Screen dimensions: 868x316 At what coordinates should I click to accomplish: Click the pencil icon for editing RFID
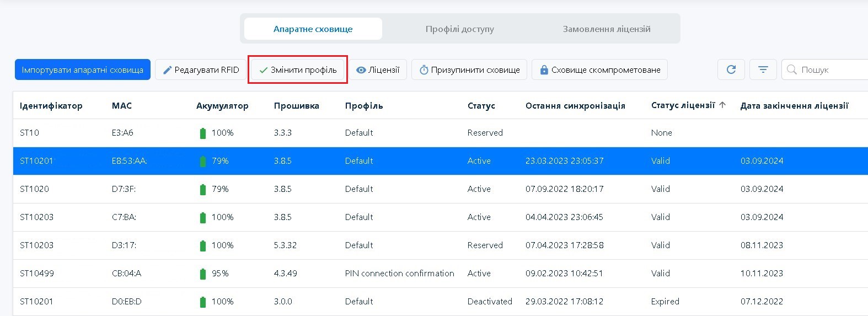coord(168,70)
